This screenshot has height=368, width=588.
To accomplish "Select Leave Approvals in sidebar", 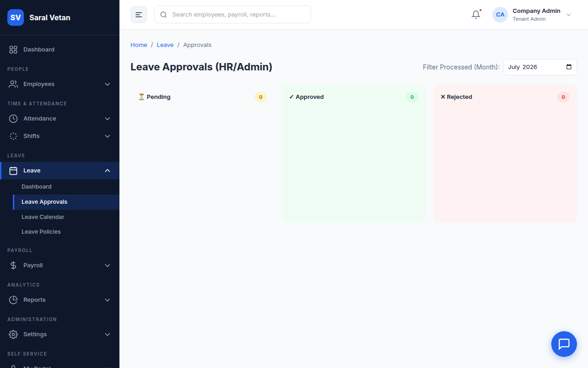I will pyautogui.click(x=66, y=202).
